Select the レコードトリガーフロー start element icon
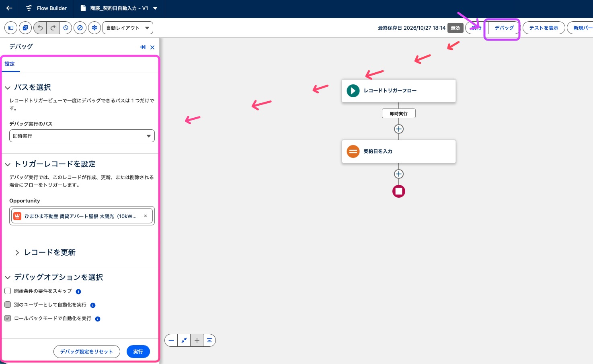 click(x=353, y=91)
